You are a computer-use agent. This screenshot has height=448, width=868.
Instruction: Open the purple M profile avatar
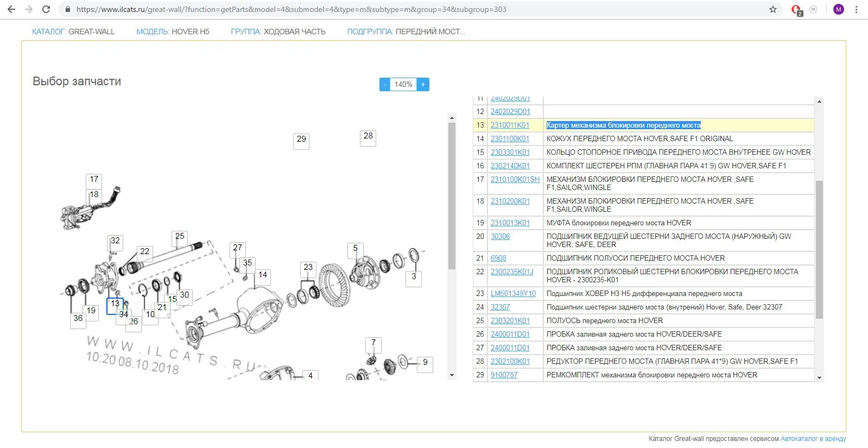839,9
